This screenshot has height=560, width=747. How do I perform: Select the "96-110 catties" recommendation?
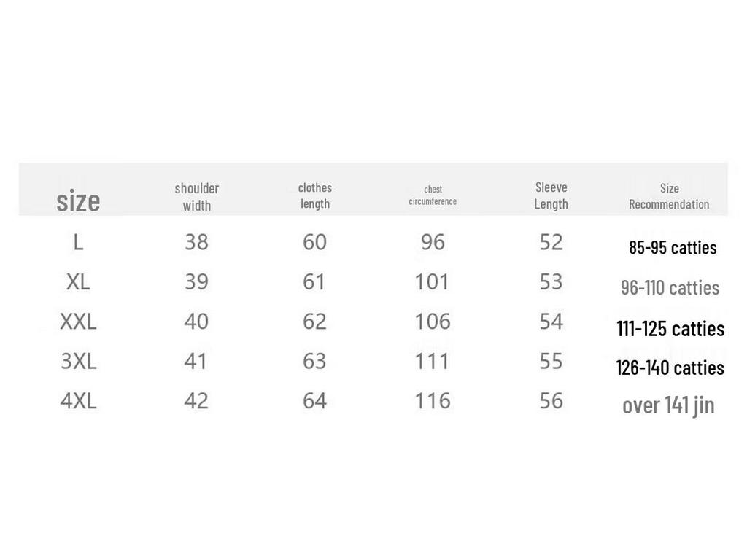click(670, 288)
